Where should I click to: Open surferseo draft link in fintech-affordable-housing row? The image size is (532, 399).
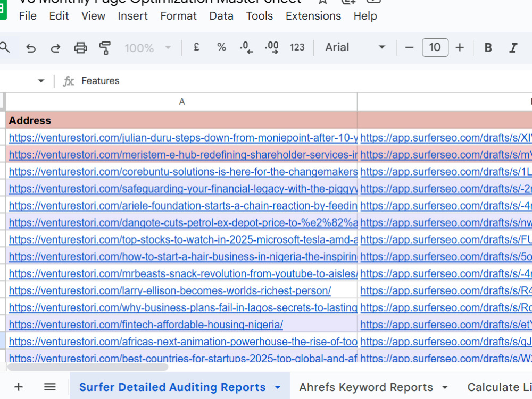[x=446, y=325]
